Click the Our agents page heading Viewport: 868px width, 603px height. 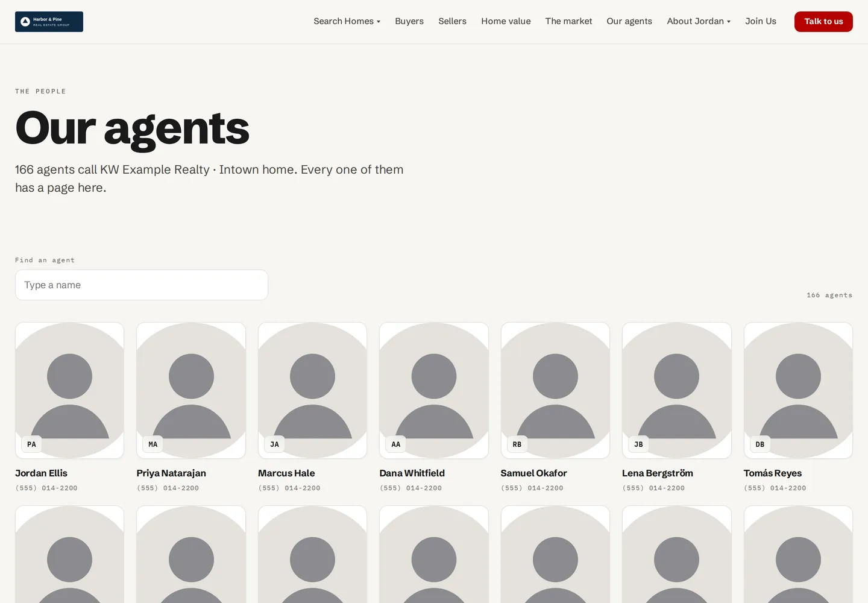pos(132,128)
